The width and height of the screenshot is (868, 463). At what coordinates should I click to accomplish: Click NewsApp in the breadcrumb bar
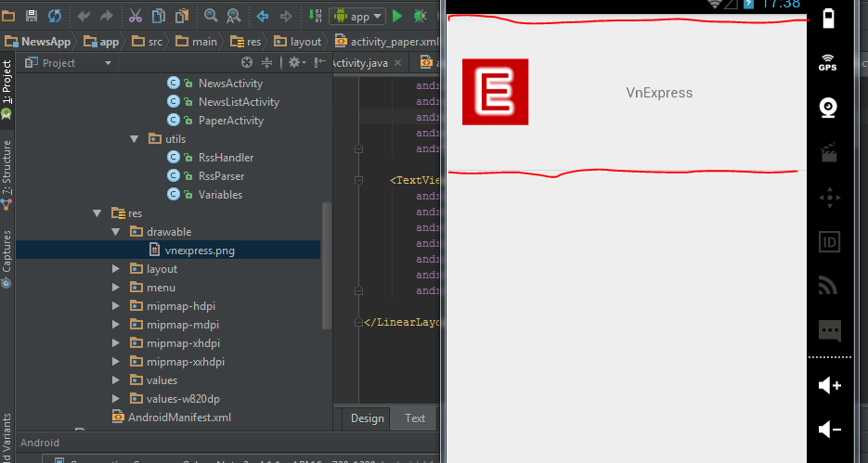[38, 42]
